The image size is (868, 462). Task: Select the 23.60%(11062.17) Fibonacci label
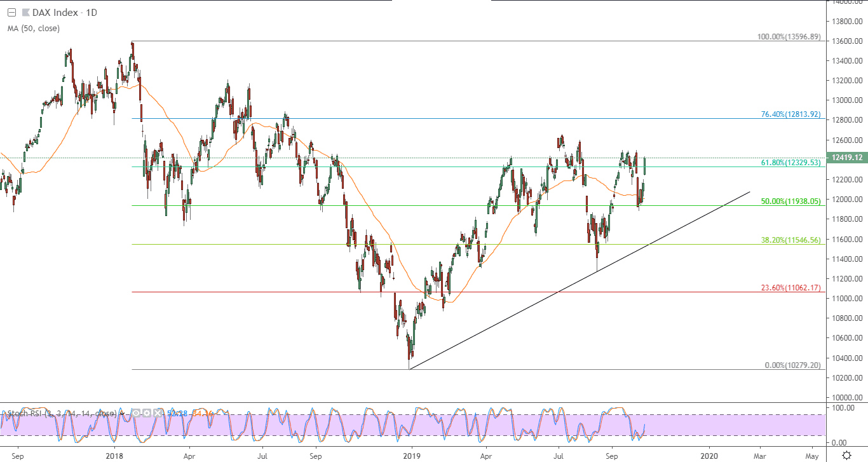pos(791,289)
